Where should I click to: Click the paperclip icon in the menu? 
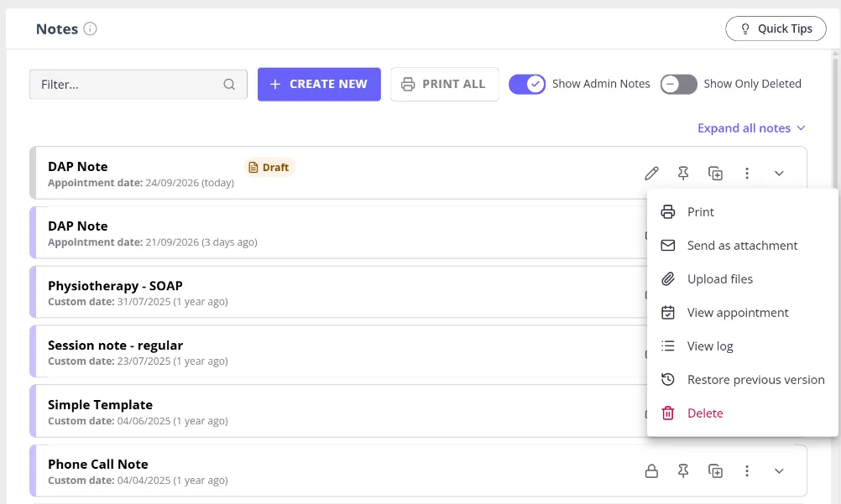click(x=668, y=278)
